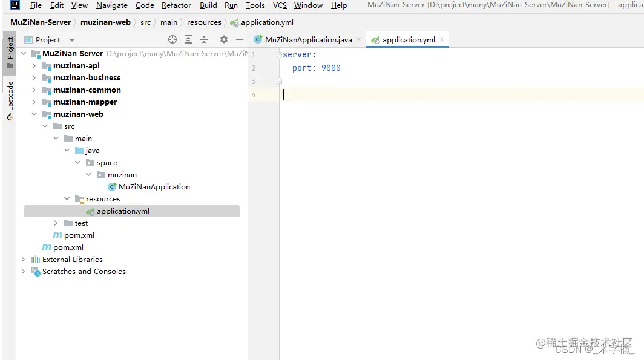Open the Help menu

click(339, 5)
